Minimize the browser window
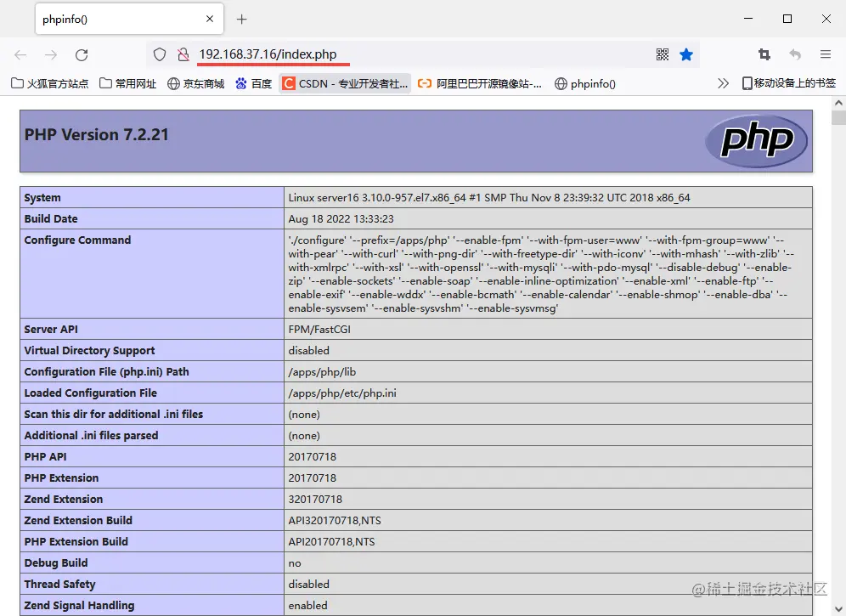The width and height of the screenshot is (846, 616). tap(748, 19)
